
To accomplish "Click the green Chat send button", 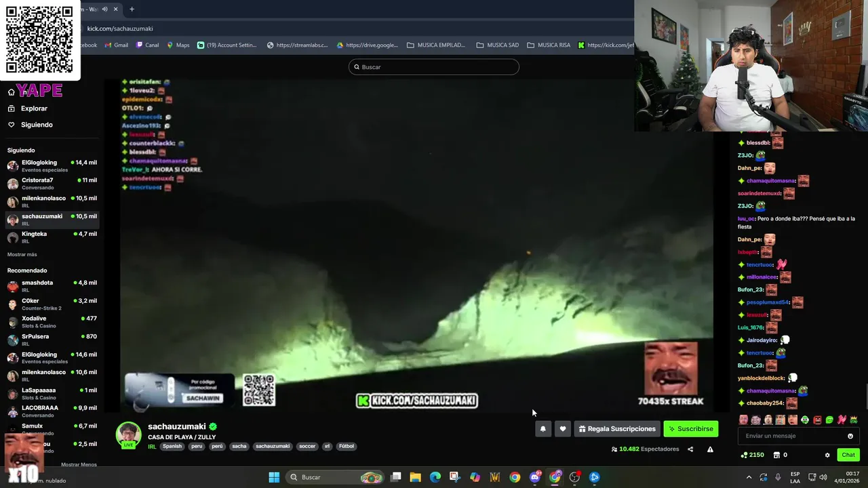I will pyautogui.click(x=848, y=455).
